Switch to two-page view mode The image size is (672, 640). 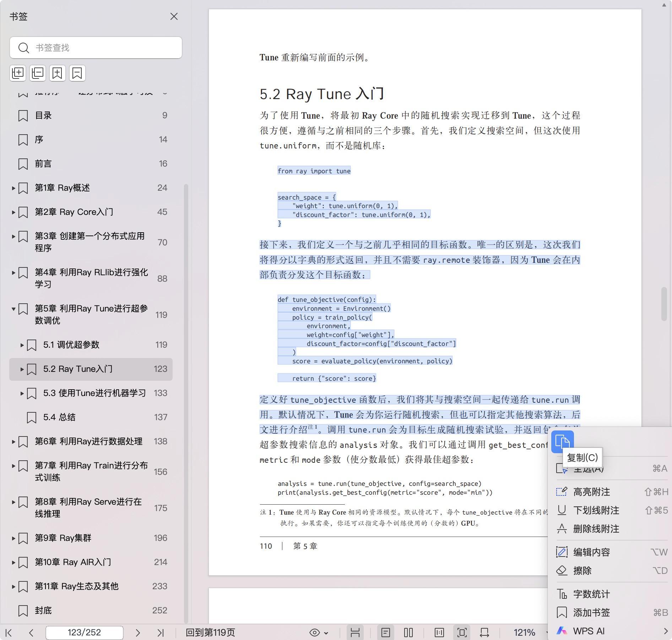pos(408,633)
